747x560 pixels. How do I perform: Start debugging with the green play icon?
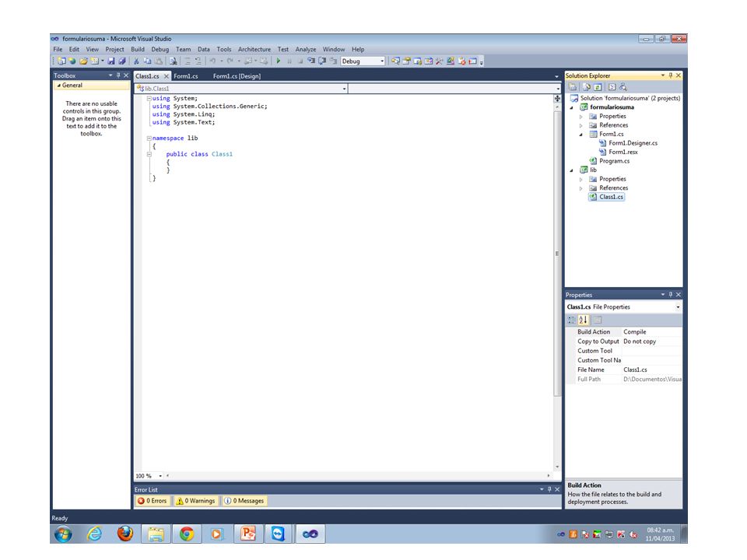tap(279, 61)
